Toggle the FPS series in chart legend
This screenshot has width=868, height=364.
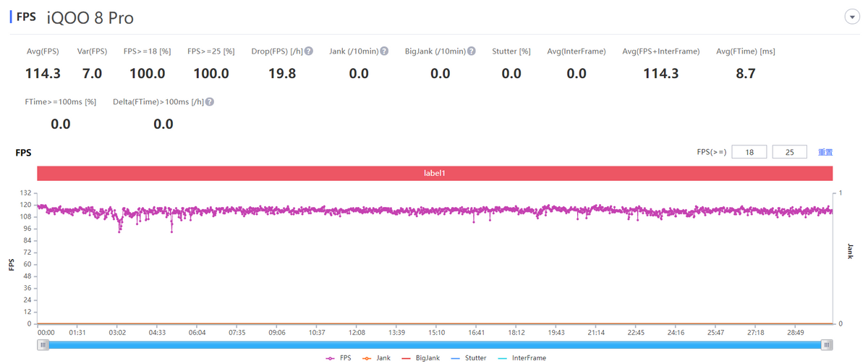click(x=339, y=357)
